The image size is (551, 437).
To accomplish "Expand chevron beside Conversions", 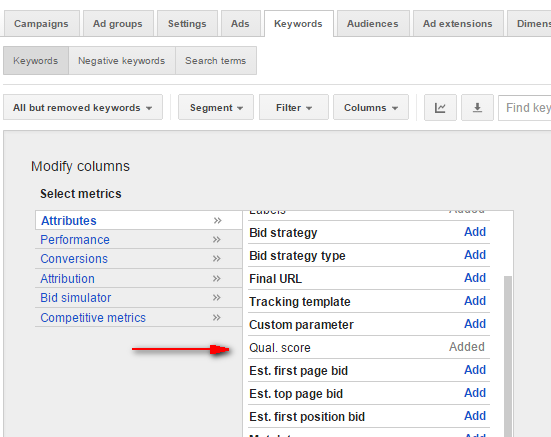I will (x=217, y=259).
